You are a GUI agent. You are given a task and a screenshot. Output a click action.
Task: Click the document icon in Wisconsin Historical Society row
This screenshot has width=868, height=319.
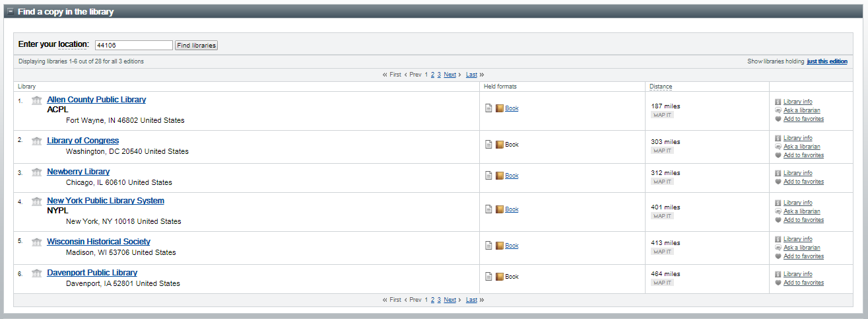pyautogui.click(x=488, y=246)
